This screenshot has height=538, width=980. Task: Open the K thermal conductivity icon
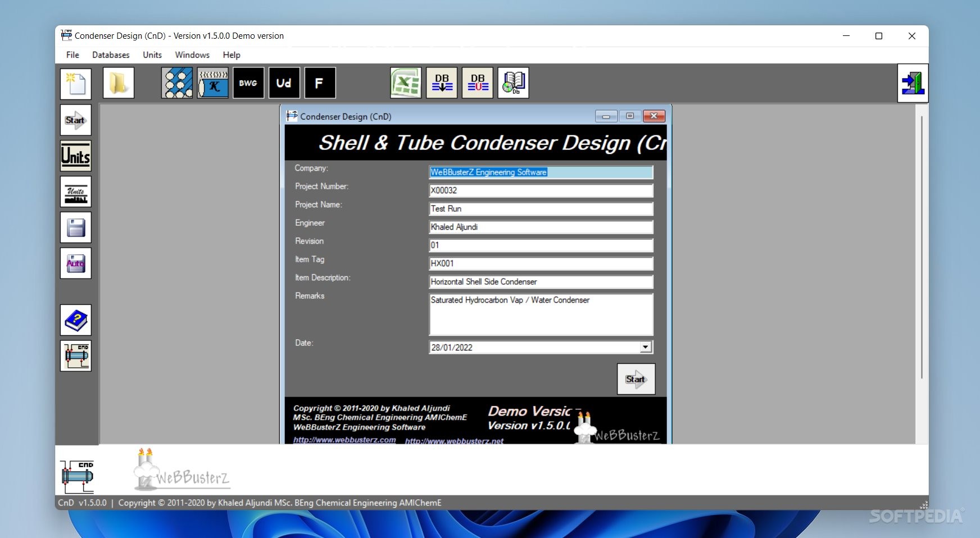[213, 83]
